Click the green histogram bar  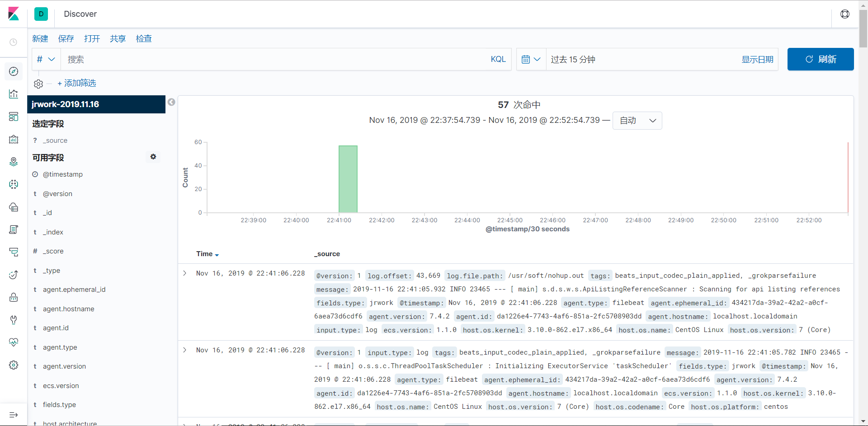pyautogui.click(x=348, y=179)
